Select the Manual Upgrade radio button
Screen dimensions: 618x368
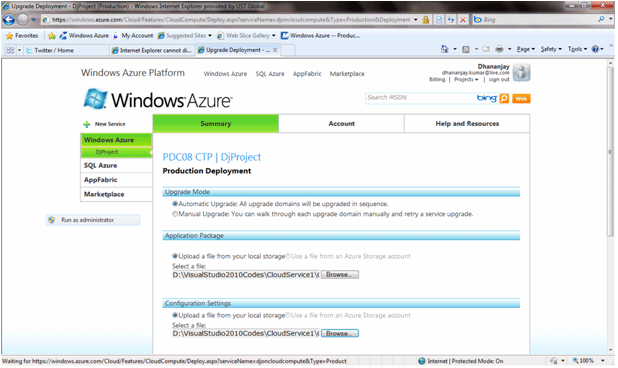tap(175, 214)
